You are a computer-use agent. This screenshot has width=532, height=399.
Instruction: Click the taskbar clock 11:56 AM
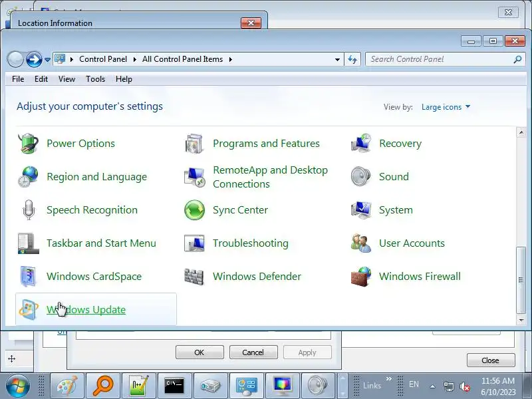coord(497,381)
